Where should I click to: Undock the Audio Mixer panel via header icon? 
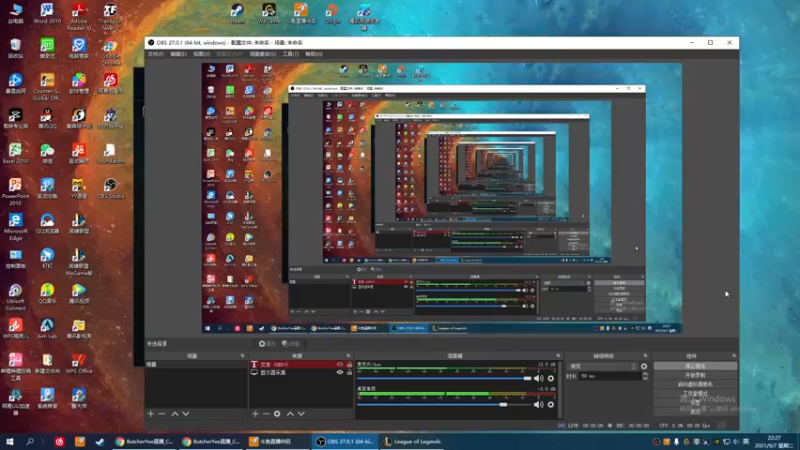pos(558,356)
